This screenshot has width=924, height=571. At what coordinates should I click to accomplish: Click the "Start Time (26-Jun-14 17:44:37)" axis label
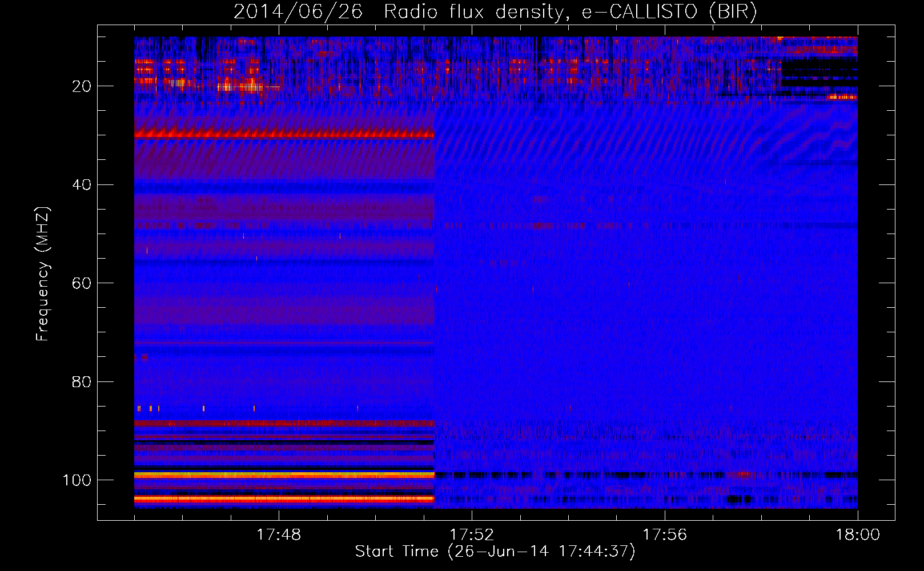tap(495, 552)
